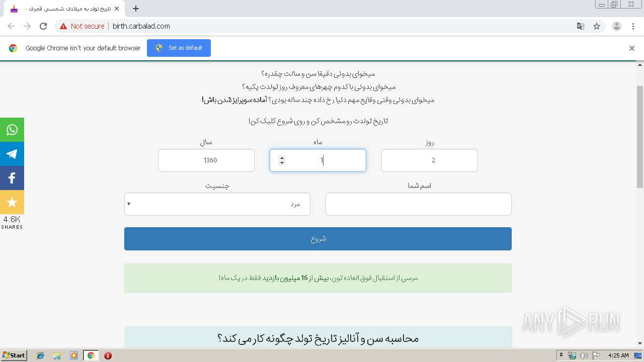The image size is (644, 362).
Task: Click the yellow star favorites share icon
Action: click(12, 202)
